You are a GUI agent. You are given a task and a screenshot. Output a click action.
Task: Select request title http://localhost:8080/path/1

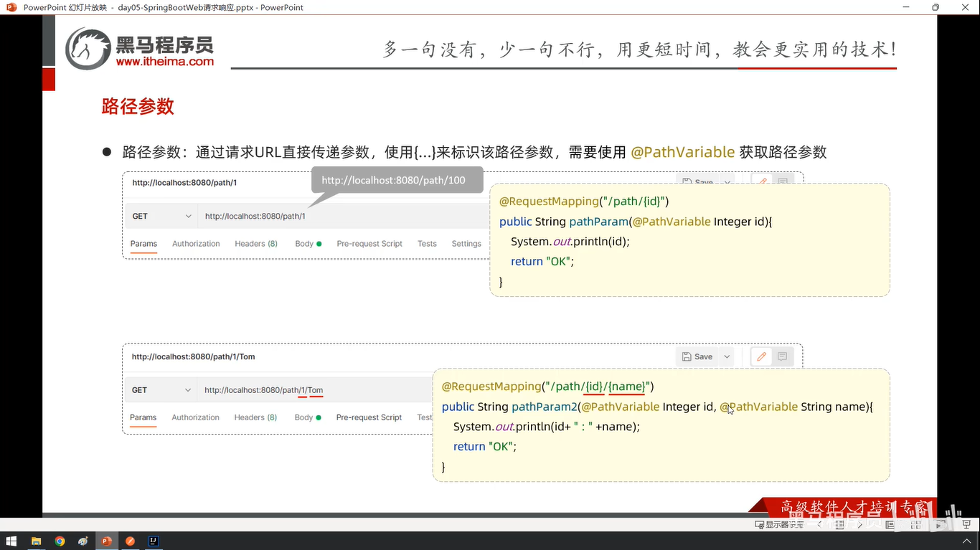pos(184,183)
